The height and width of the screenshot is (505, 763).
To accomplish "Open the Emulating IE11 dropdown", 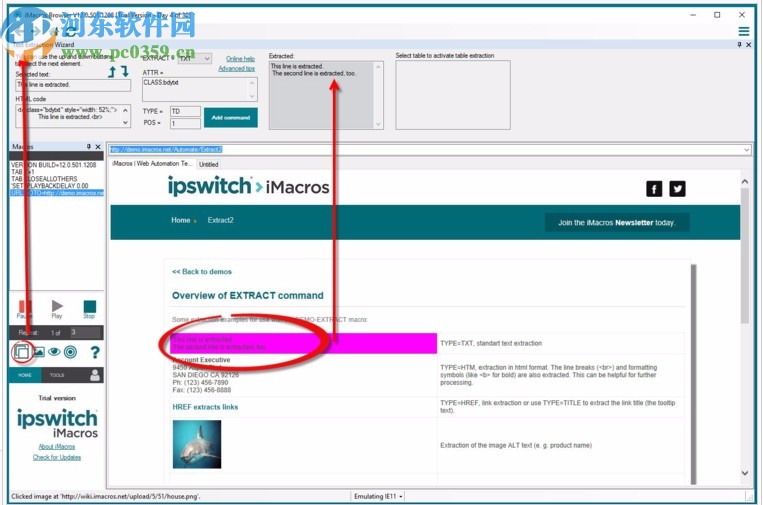I will [x=378, y=496].
